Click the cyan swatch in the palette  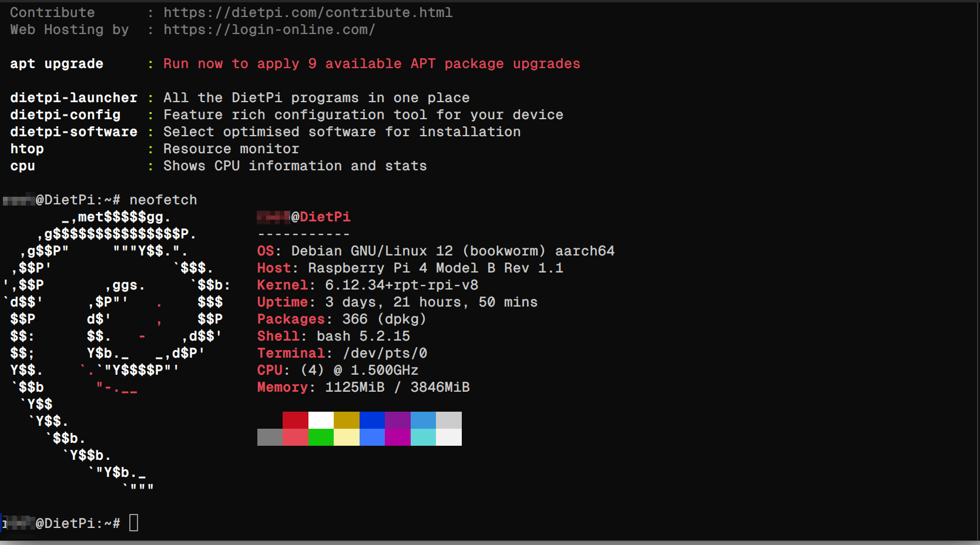[x=423, y=437]
